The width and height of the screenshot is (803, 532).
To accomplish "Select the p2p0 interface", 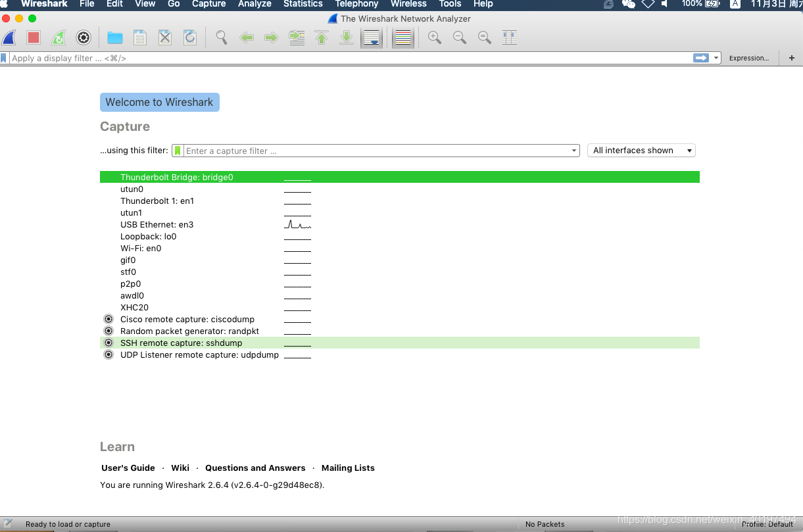I will tap(400, 283).
